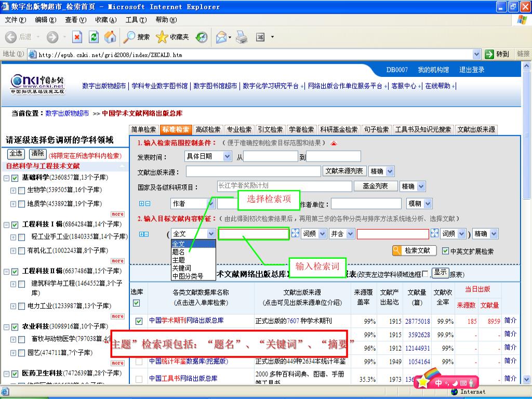
Task: Open the IE window system menu icon
Action: click(x=5, y=6)
